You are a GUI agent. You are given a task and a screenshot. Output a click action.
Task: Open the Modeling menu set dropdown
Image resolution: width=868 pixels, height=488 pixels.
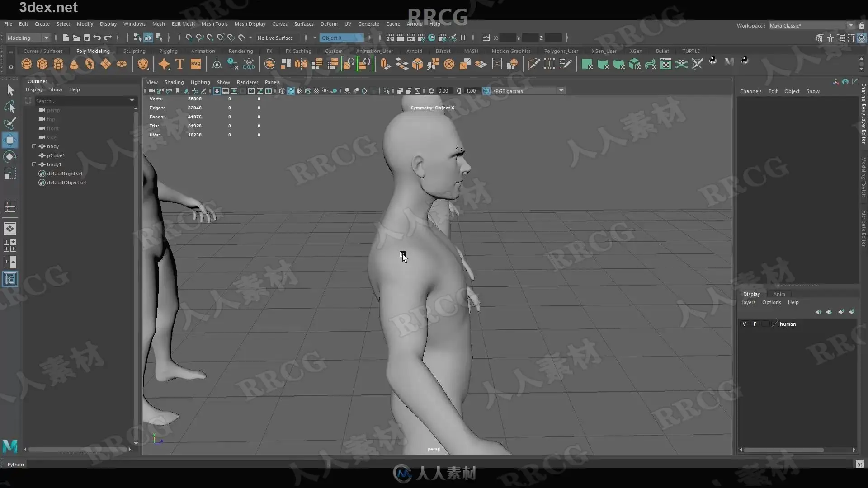point(28,38)
